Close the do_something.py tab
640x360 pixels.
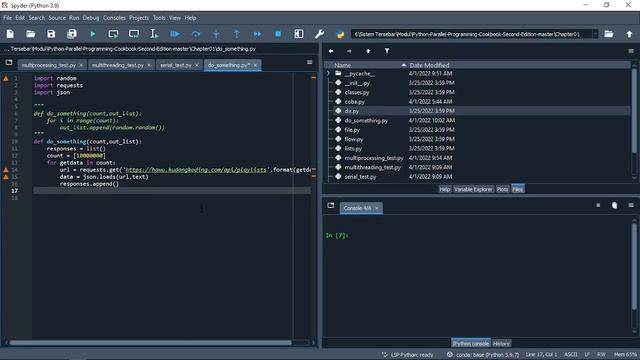pyautogui.click(x=256, y=65)
